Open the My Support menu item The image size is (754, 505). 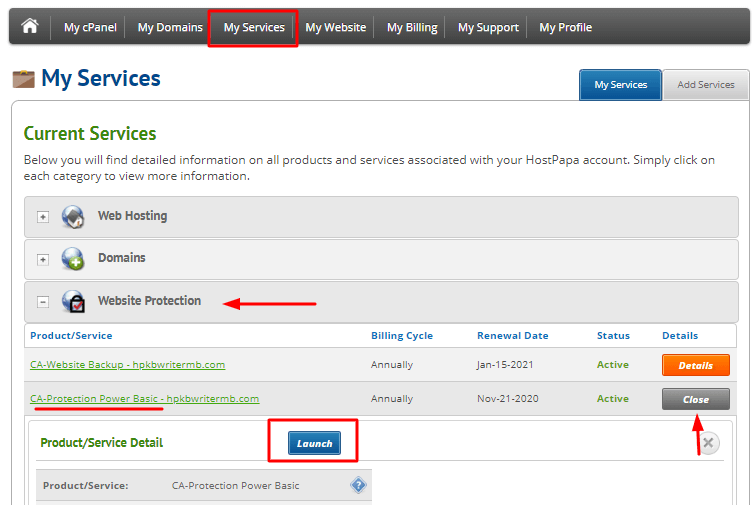[x=488, y=27]
